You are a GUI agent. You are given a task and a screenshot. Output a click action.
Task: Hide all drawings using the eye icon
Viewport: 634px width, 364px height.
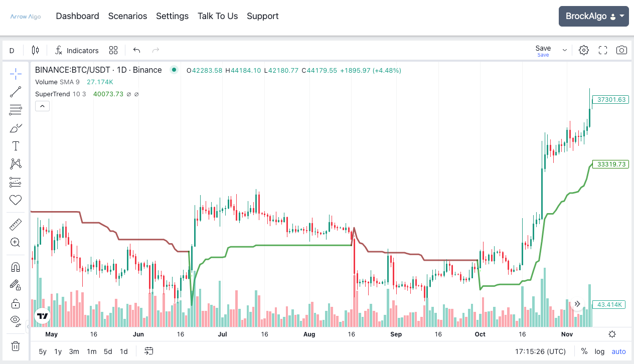click(x=15, y=320)
